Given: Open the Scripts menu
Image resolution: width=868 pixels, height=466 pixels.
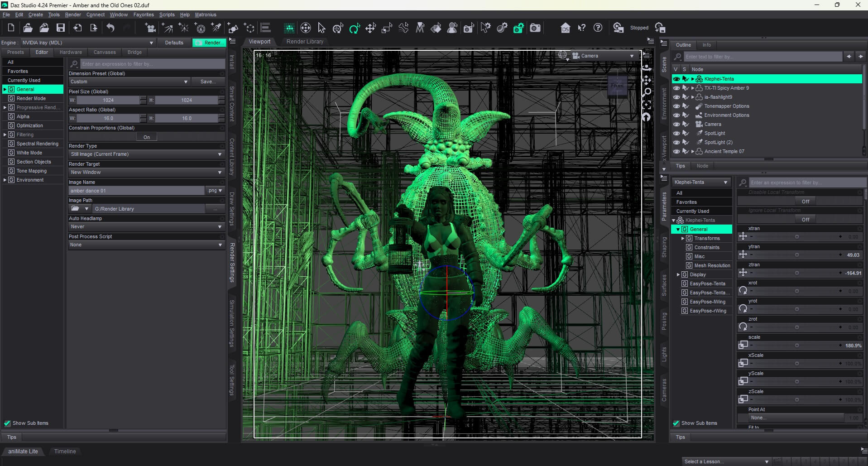Looking at the screenshot, I should [x=167, y=14].
